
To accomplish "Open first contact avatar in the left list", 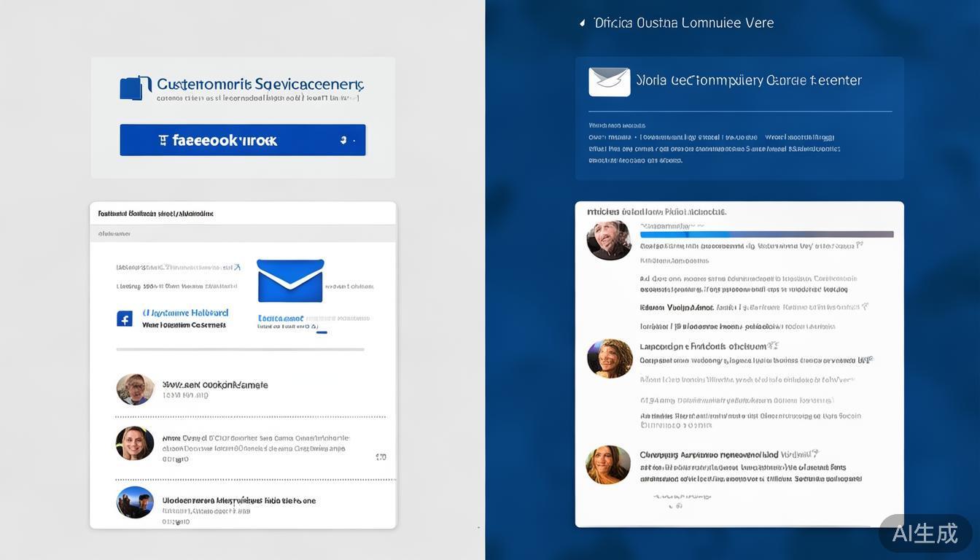I will [135, 389].
